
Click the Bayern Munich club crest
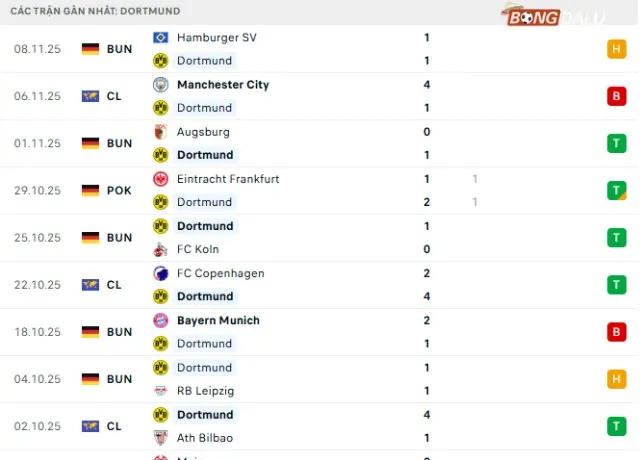(x=159, y=320)
